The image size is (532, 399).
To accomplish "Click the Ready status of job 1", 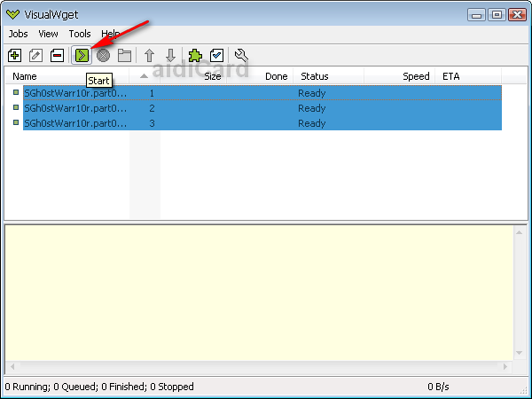I will tap(312, 93).
